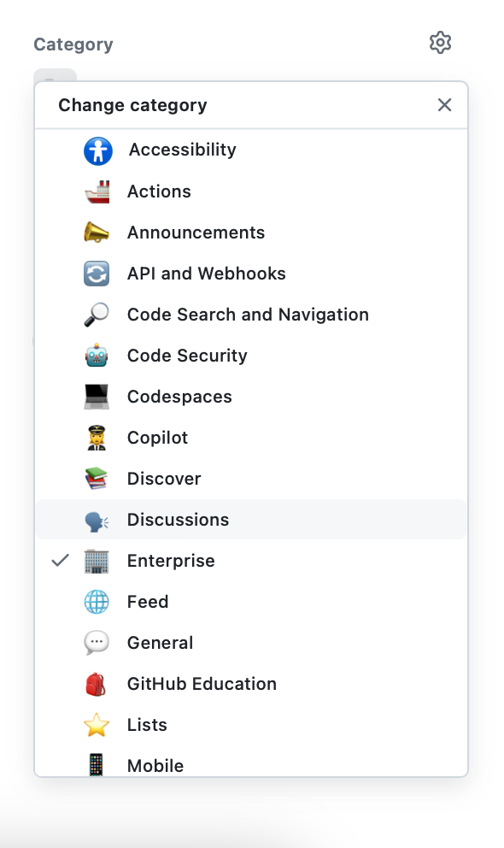Click the Category heading label

73,44
